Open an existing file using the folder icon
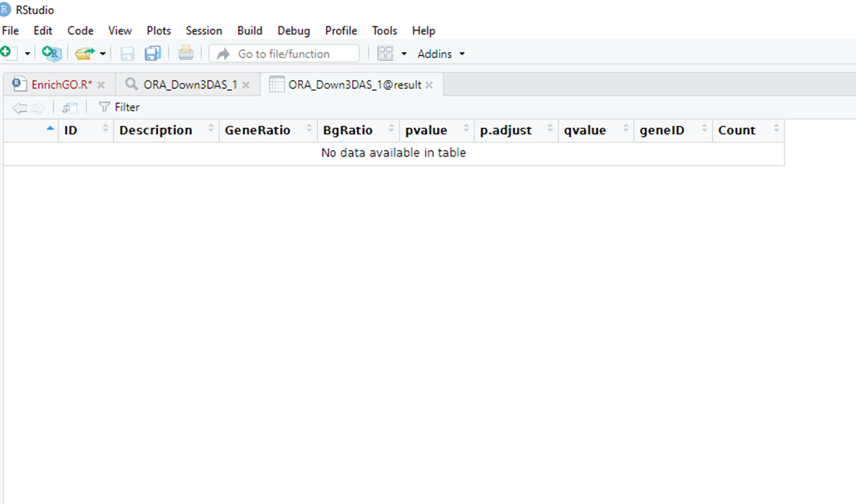The height and width of the screenshot is (504, 856). pos(84,53)
